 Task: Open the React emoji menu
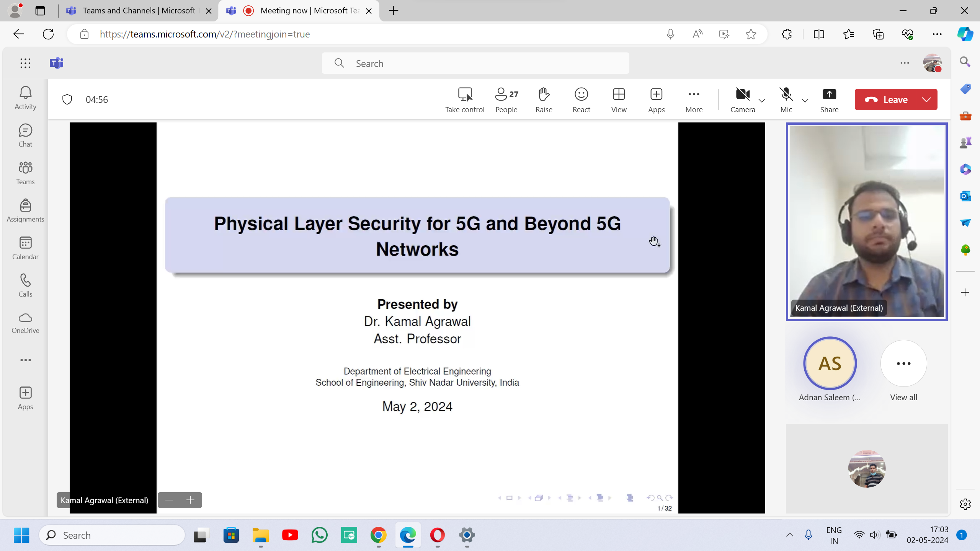coord(581,99)
